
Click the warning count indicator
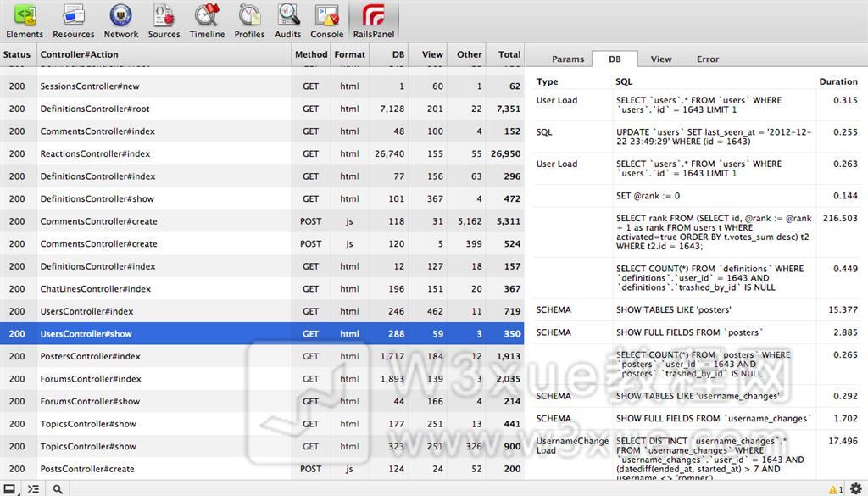tap(836, 489)
